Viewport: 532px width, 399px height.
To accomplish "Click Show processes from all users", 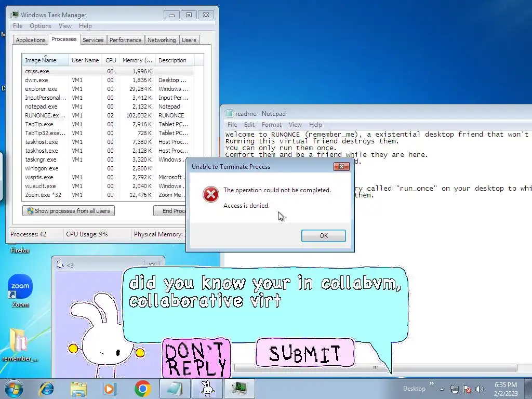I will pos(69,211).
